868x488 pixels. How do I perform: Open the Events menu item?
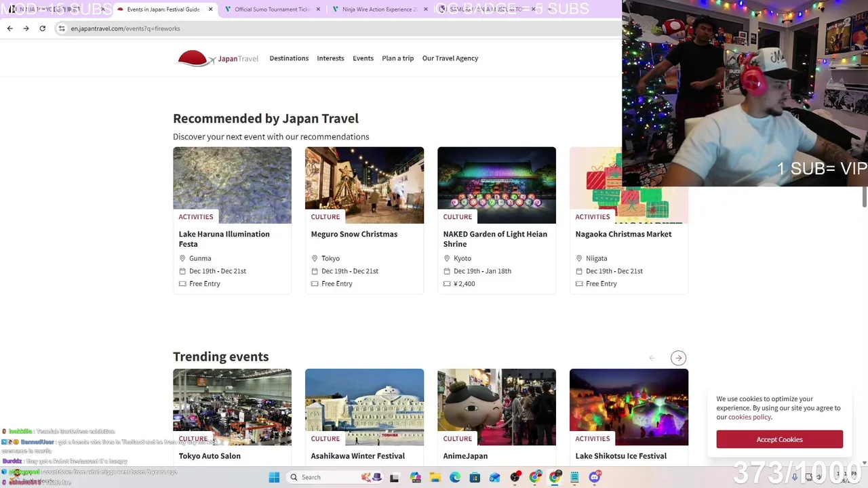pos(363,58)
